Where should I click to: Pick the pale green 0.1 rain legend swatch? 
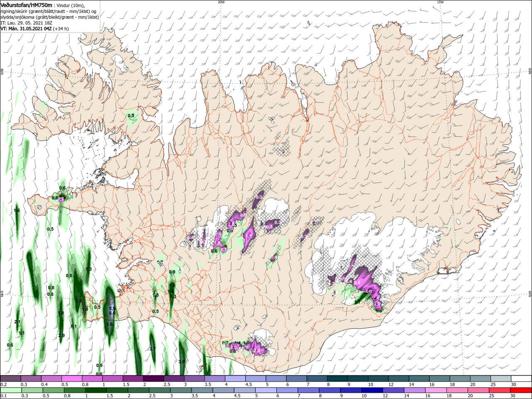tap(10, 390)
